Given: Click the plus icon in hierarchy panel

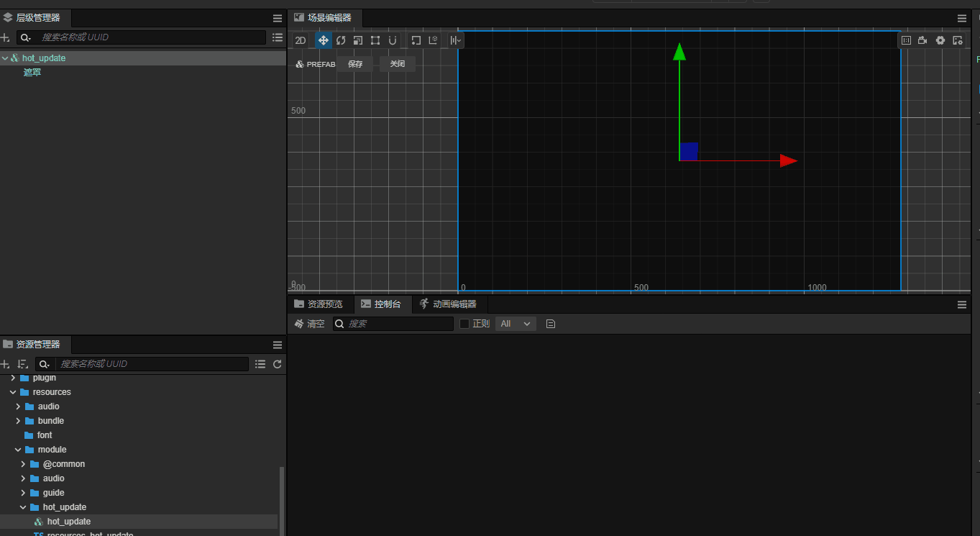Looking at the screenshot, I should [x=5, y=37].
